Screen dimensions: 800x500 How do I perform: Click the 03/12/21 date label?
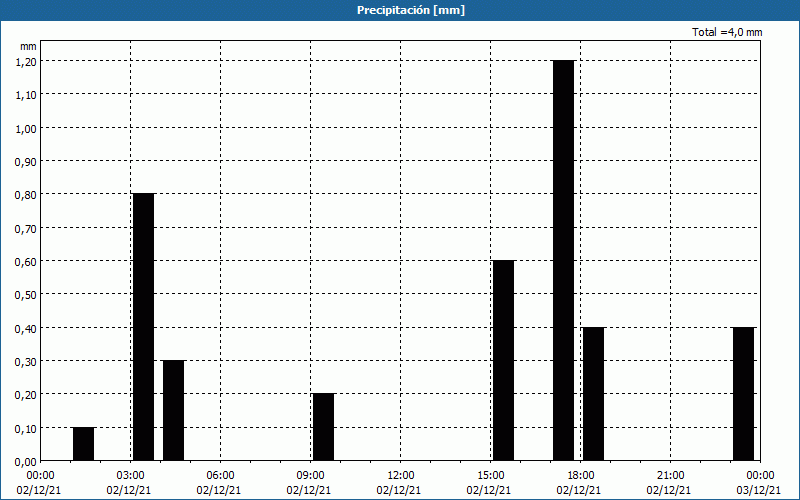coord(758,490)
